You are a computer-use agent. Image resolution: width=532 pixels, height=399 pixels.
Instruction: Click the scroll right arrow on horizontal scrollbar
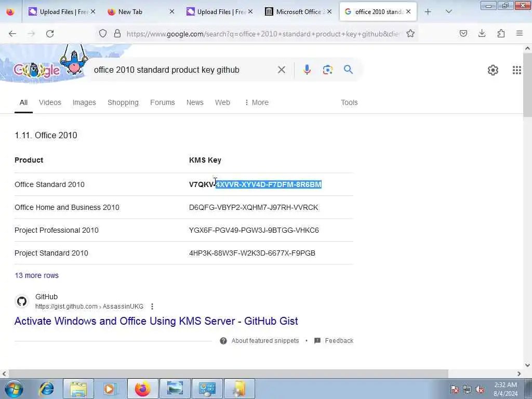coord(519,374)
